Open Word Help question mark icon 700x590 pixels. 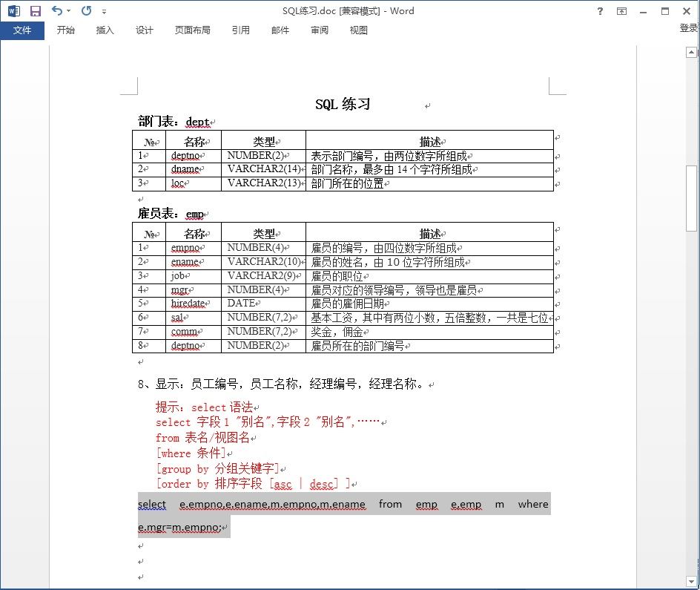(x=600, y=11)
